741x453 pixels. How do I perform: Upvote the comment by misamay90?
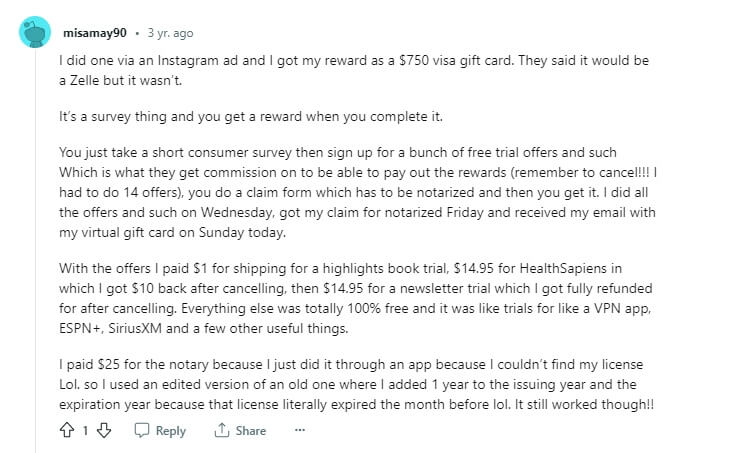tap(67, 430)
